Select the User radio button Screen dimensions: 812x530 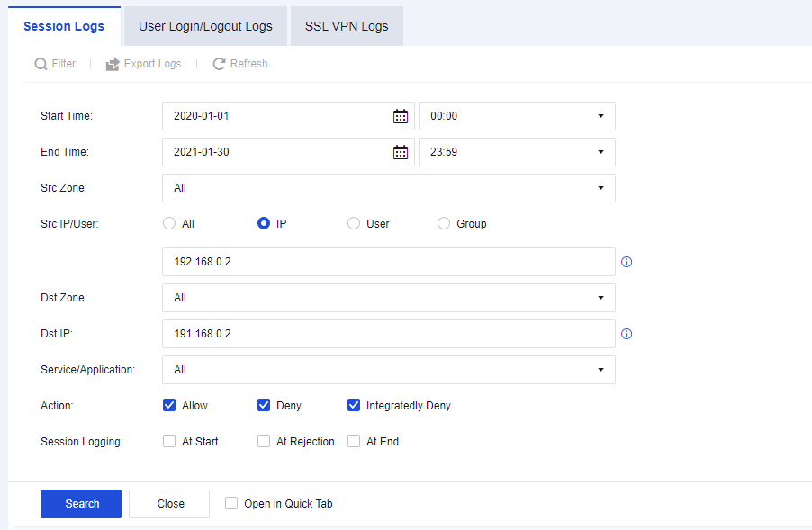coord(354,223)
